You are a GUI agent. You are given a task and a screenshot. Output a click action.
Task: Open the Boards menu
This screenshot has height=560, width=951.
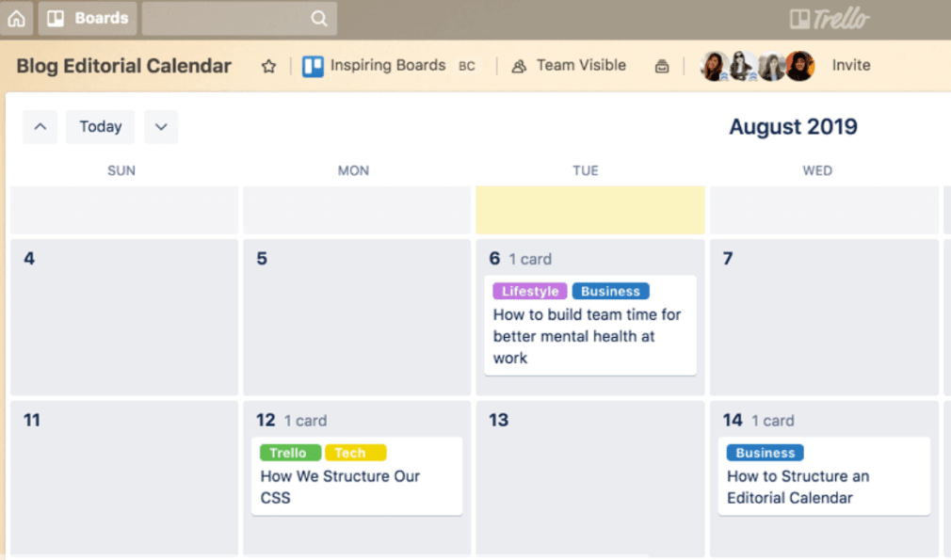pyautogui.click(x=87, y=17)
